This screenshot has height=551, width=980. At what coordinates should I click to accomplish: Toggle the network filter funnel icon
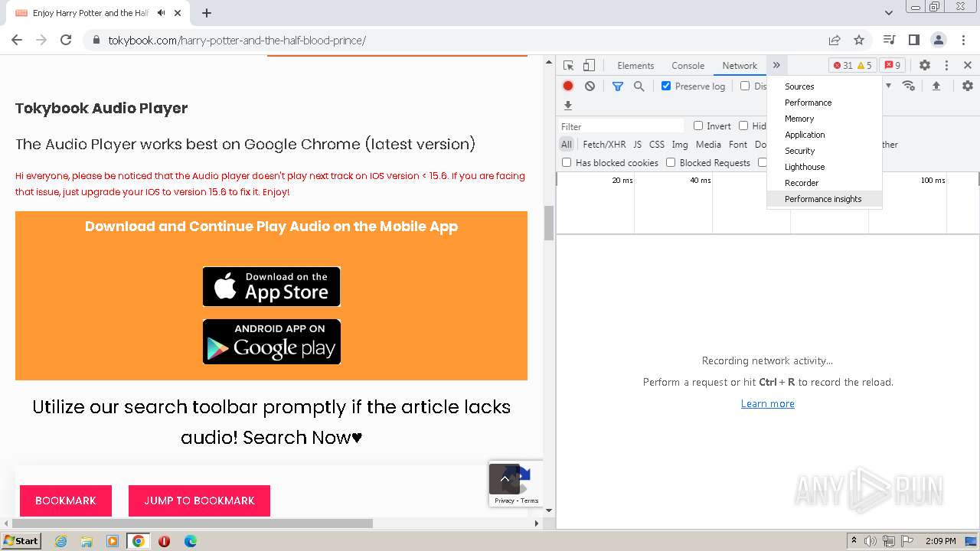618,86
